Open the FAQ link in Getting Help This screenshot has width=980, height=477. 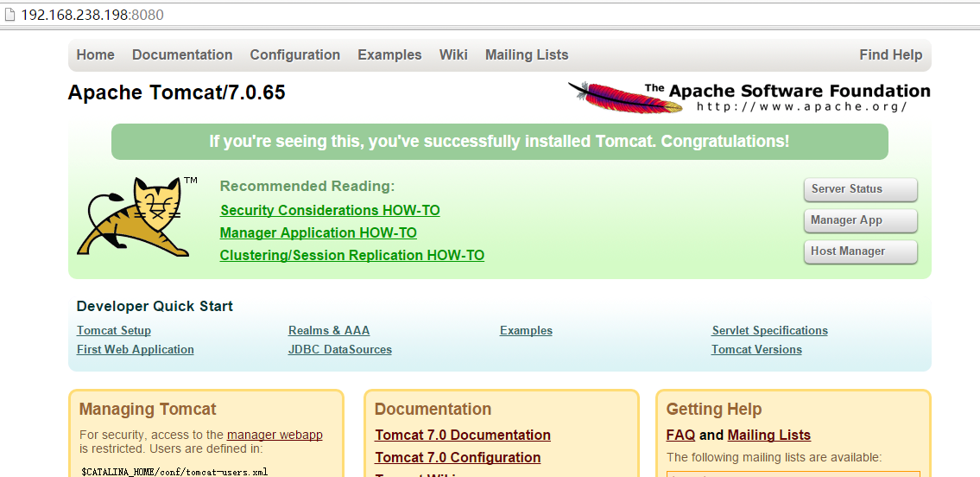(x=680, y=436)
